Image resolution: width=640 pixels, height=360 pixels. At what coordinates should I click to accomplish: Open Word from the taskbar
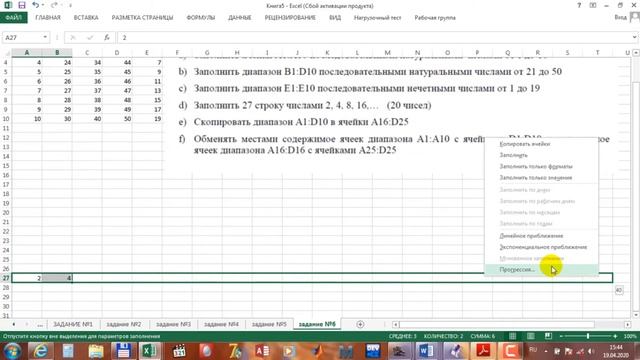click(x=426, y=351)
